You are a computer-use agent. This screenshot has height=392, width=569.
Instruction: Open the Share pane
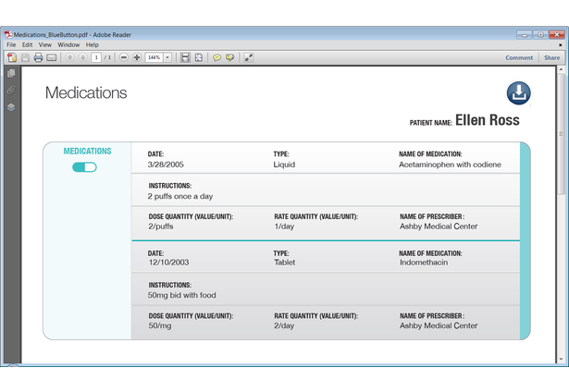[552, 57]
